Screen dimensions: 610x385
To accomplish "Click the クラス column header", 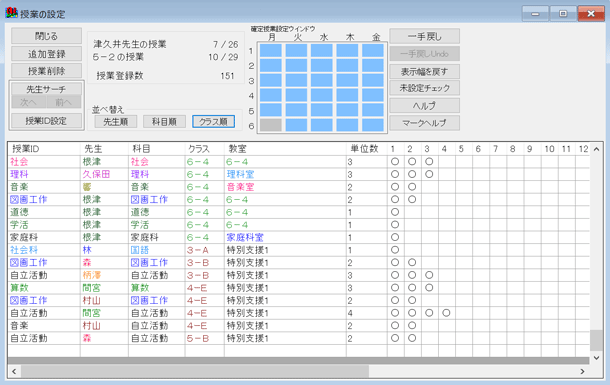I will (205, 149).
